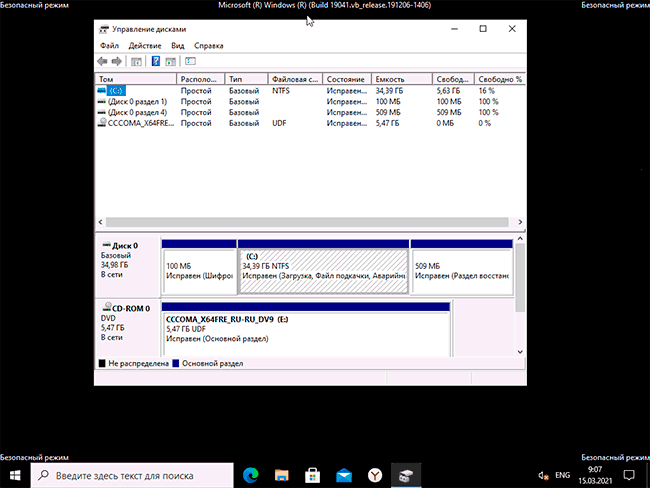Click the muted volume tray icon
This screenshot has width=650, height=488.
[x=543, y=476]
